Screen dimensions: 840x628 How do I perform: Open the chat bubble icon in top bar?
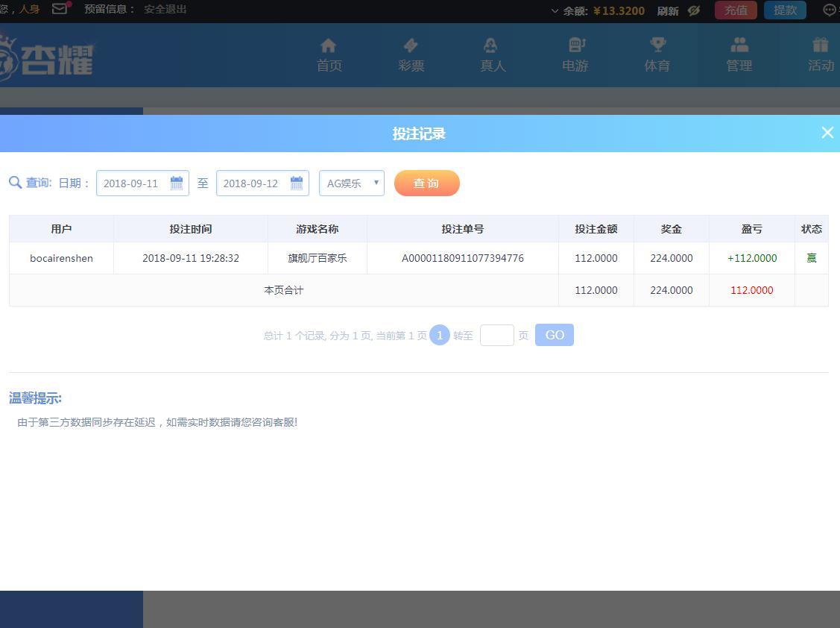coord(830,10)
